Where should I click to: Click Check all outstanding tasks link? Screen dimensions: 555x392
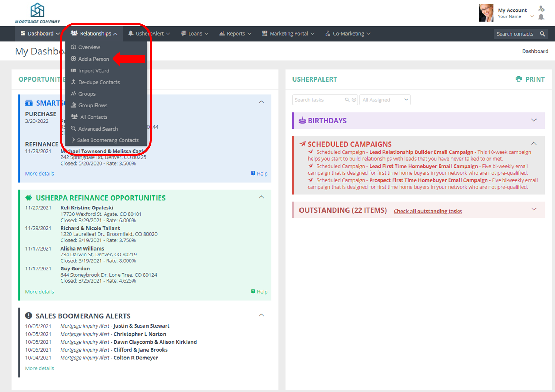coord(427,211)
